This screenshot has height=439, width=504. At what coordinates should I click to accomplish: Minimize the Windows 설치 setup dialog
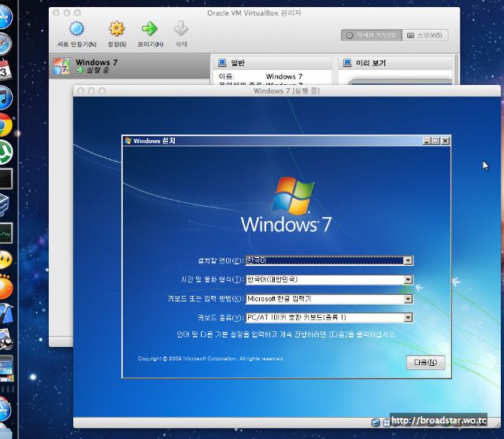427,141
